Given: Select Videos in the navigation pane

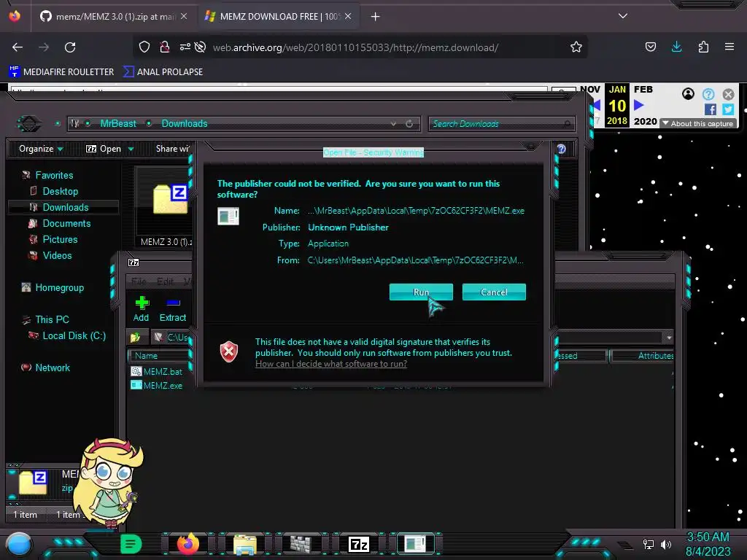Looking at the screenshot, I should click(57, 255).
